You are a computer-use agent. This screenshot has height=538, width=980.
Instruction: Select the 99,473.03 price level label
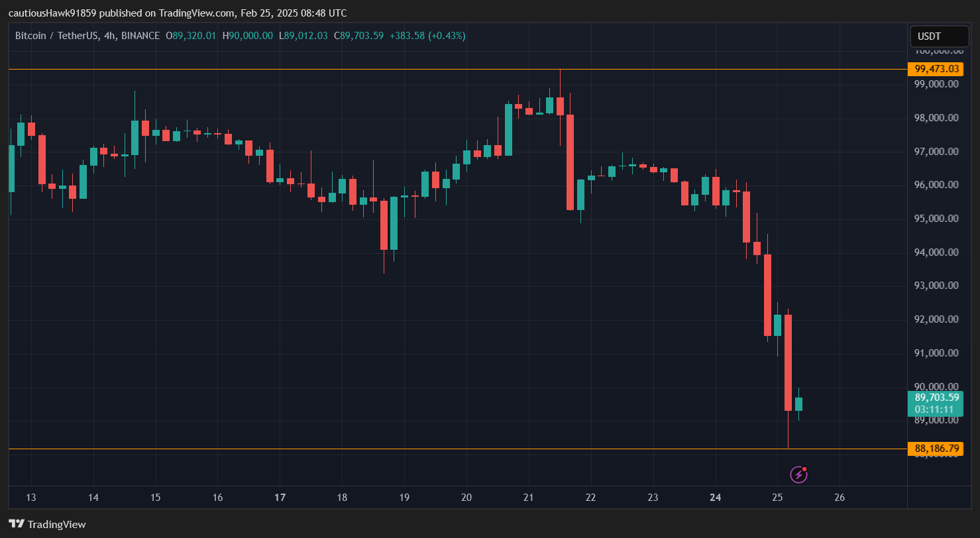tap(936, 68)
